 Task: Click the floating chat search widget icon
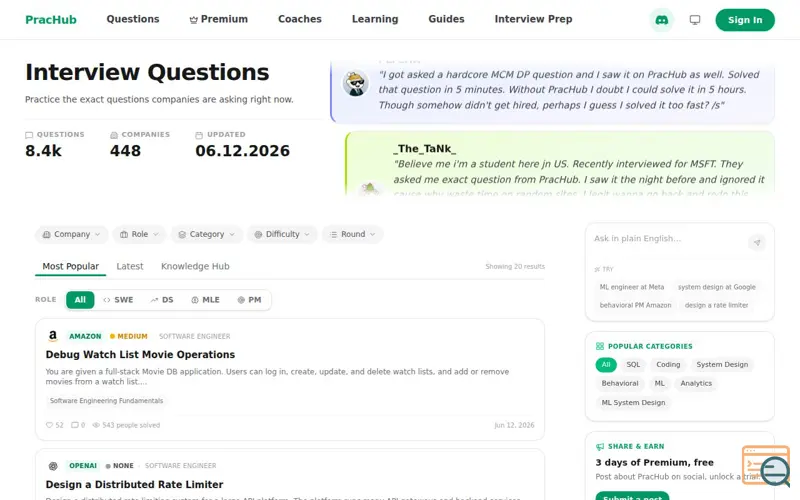pos(766,465)
